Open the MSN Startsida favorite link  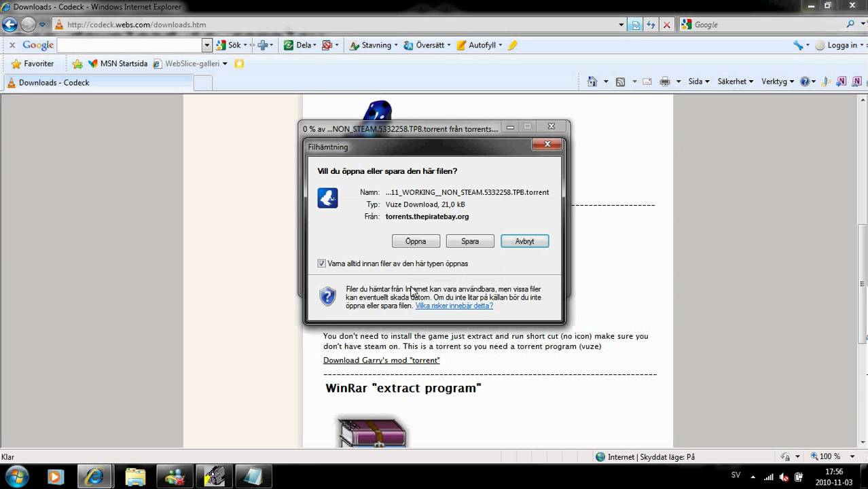[117, 63]
